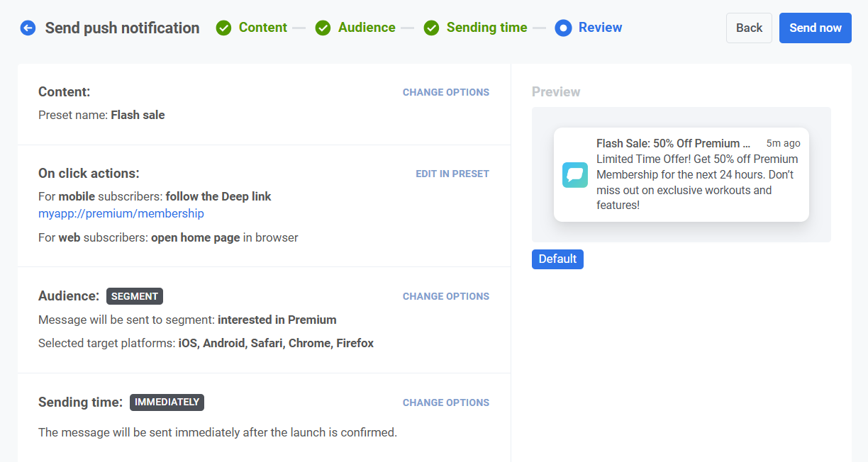The width and height of the screenshot is (868, 462).
Task: Click Change Options for the Content section
Action: [x=445, y=92]
